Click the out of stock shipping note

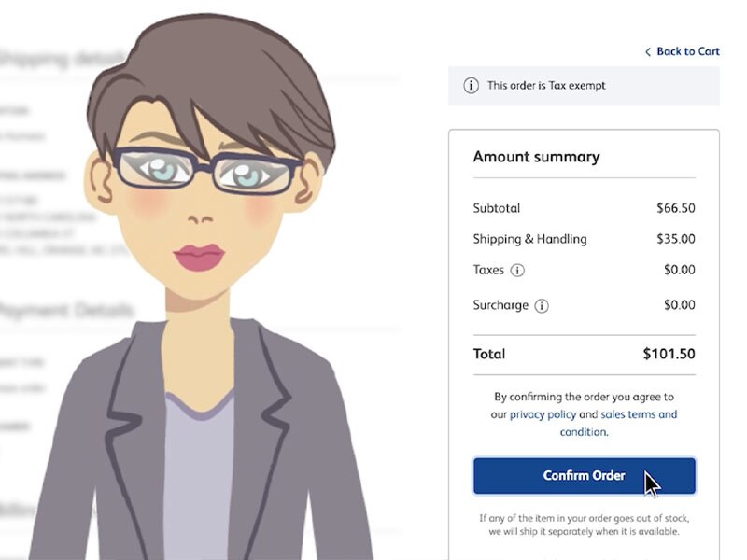(585, 525)
